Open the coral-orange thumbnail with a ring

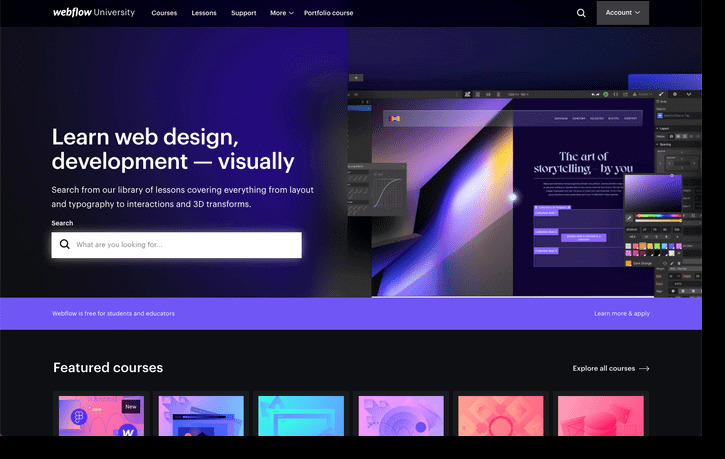coord(501,416)
